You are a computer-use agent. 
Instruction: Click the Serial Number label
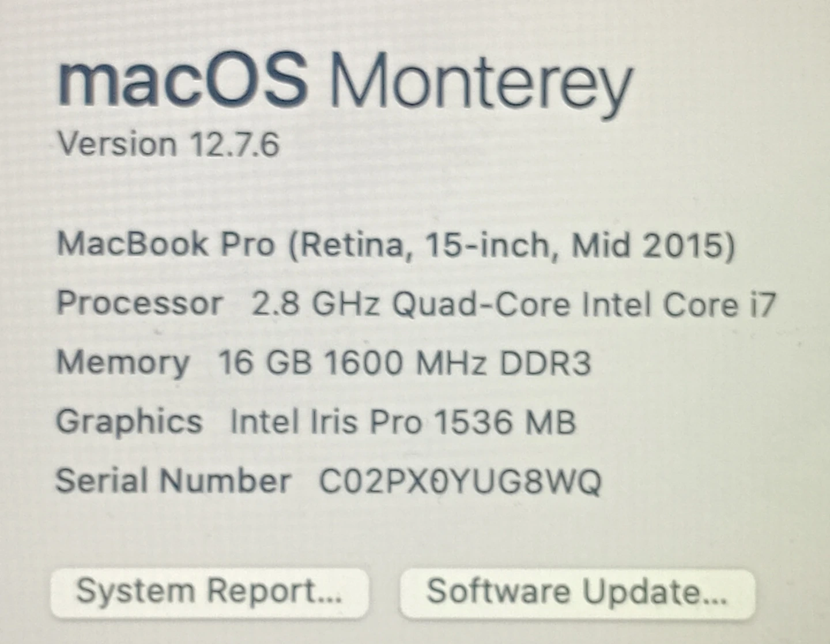pyautogui.click(x=173, y=480)
